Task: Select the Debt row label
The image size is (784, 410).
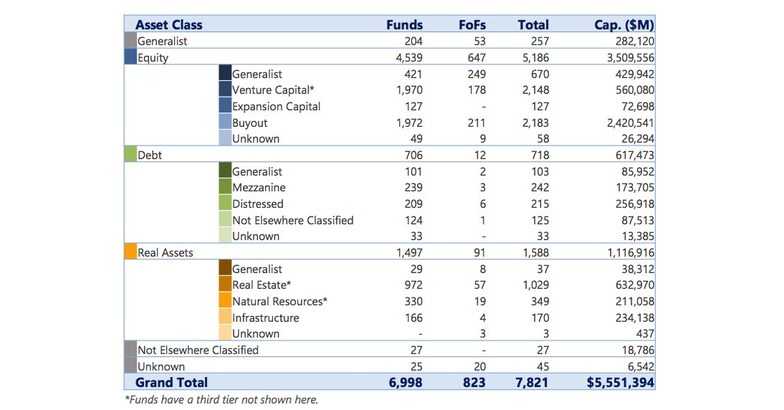Action: (150, 155)
